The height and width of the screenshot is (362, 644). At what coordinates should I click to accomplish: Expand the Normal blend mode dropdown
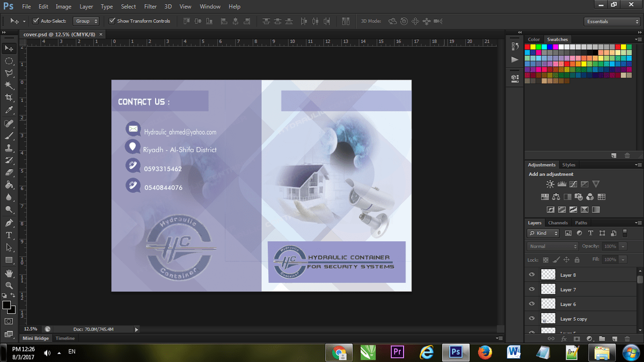coord(553,246)
